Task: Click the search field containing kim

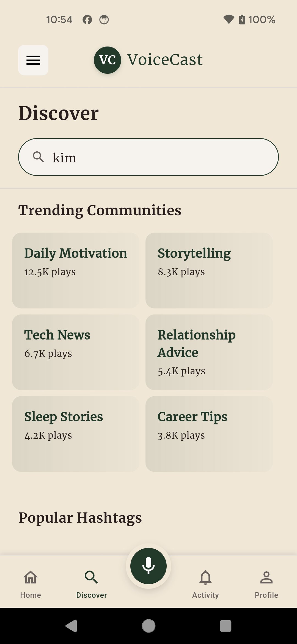Action: point(159,157)
